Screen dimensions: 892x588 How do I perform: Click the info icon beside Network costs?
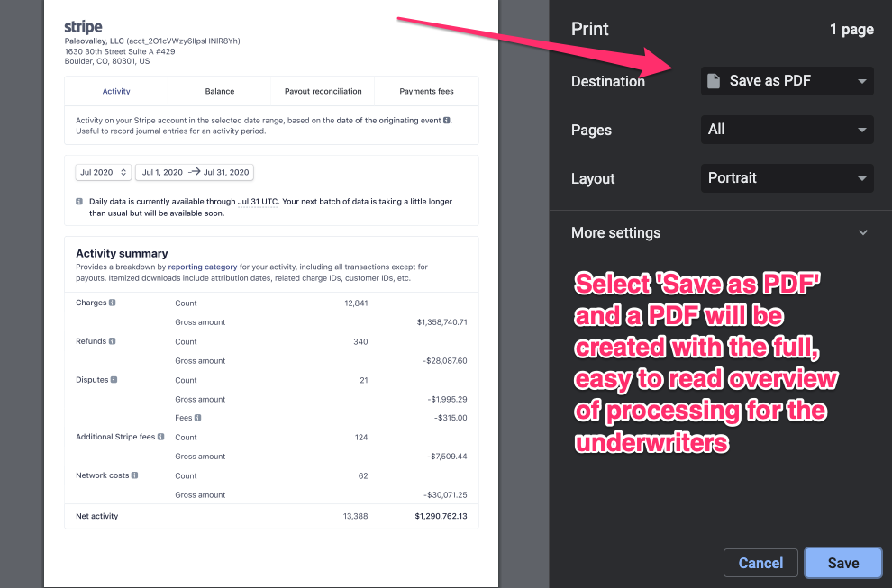pyautogui.click(x=135, y=475)
